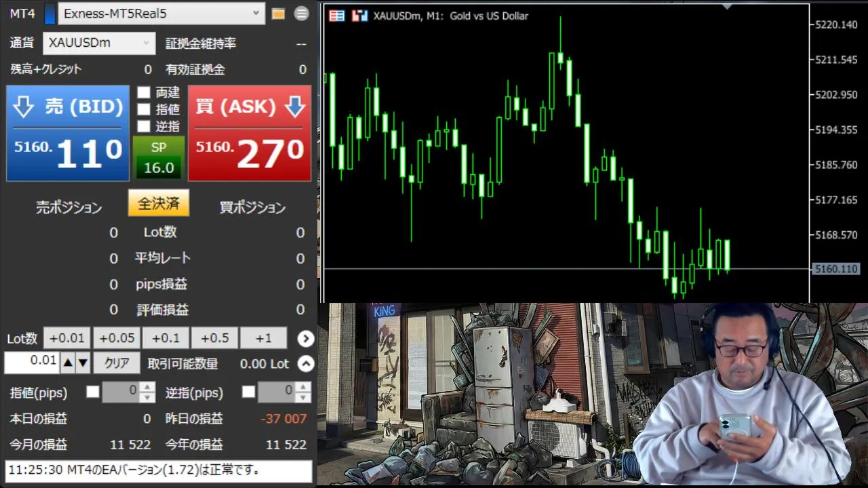868x488 pixels.
Task: Click the Lot数 row label in positions table
Action: point(160,232)
